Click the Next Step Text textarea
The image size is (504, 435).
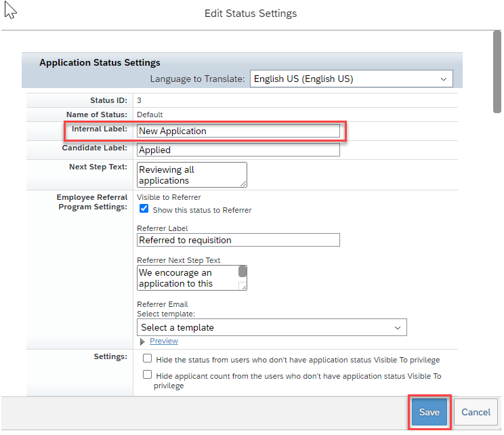[x=192, y=175]
